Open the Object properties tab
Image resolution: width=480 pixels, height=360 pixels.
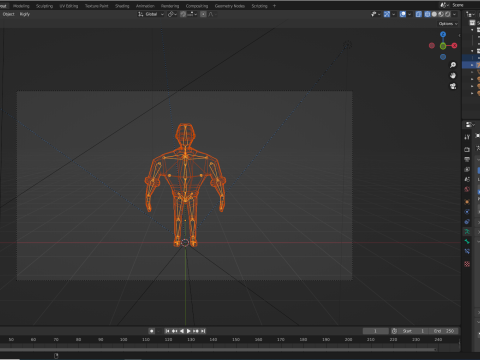point(467,202)
